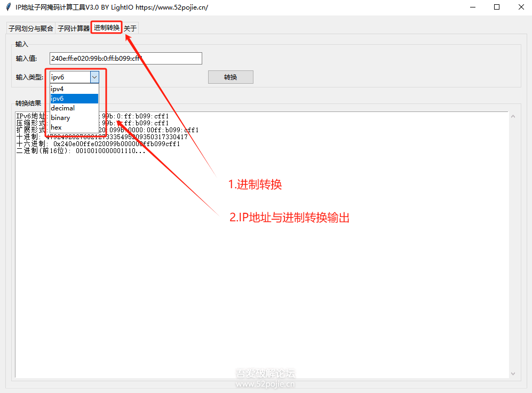Collapse the 输入类型 dropdown arrow

(x=94, y=77)
